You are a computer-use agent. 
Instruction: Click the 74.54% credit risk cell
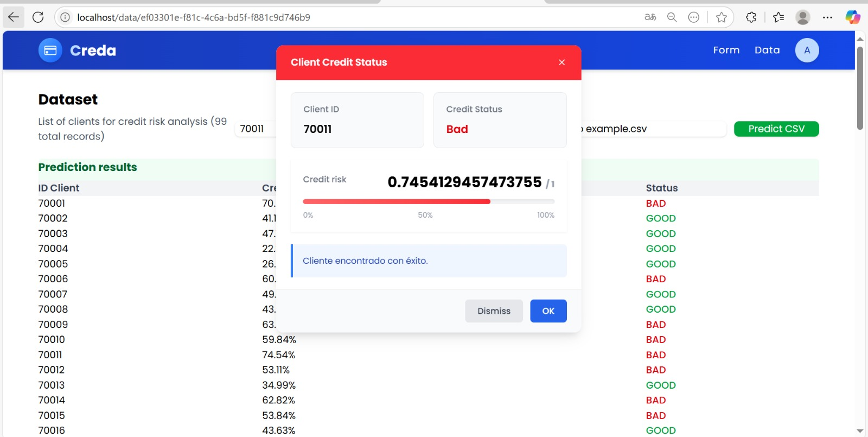click(279, 354)
